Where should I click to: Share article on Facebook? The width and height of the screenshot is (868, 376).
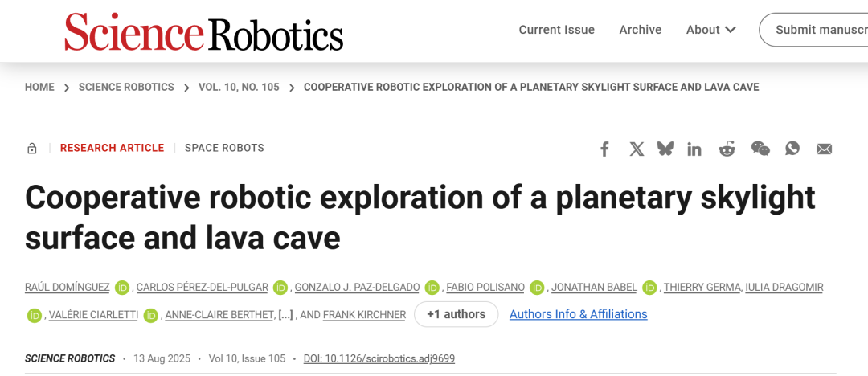coord(604,149)
